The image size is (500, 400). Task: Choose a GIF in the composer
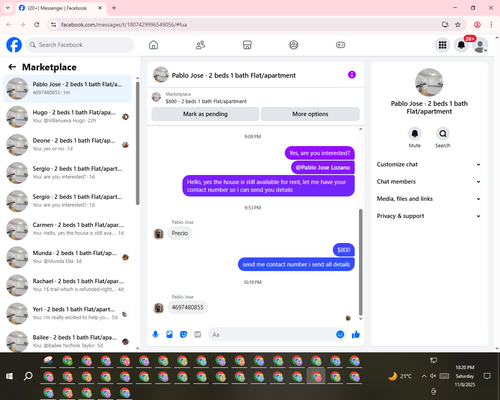click(198, 334)
